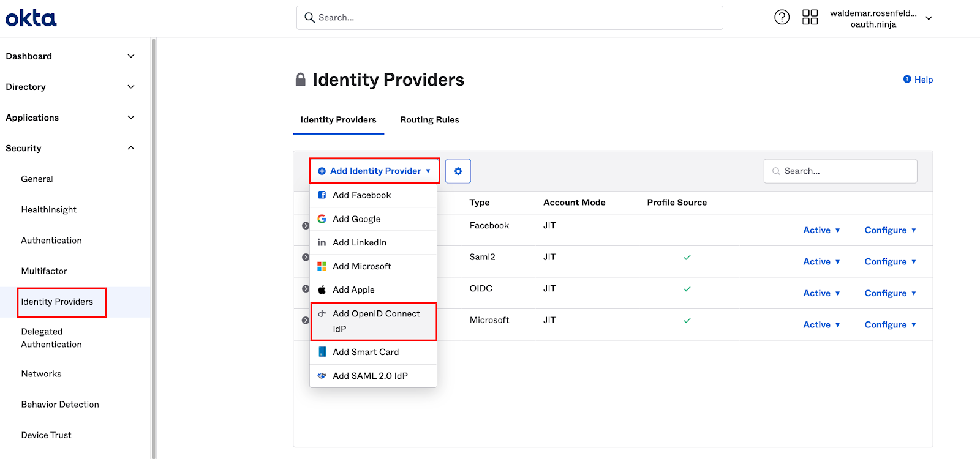The width and height of the screenshot is (980, 459).
Task: Open Delegated Authentication in the sidebar
Action: tap(51, 338)
